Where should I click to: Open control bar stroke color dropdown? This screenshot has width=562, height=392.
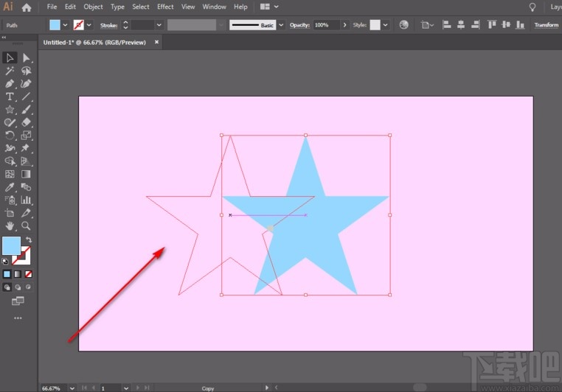pos(89,25)
